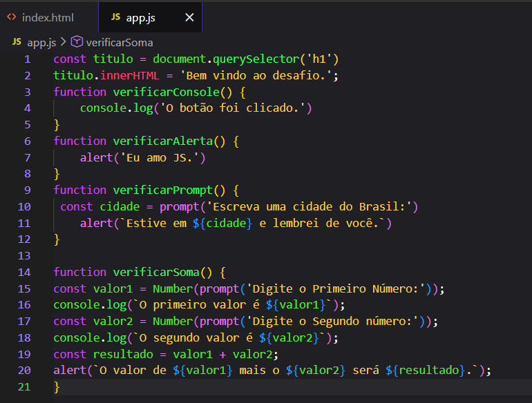Click the JS icon on app.js tab
This screenshot has height=403, width=532.
click(x=115, y=17)
